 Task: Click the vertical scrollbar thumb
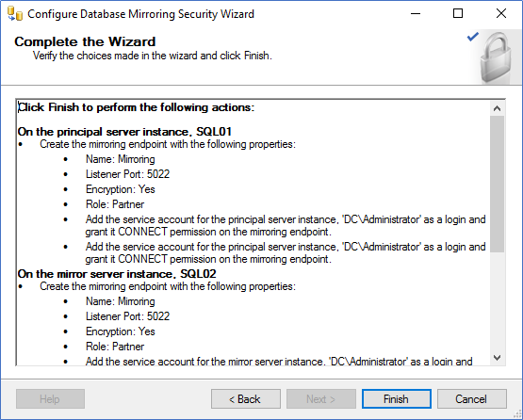[497, 184]
